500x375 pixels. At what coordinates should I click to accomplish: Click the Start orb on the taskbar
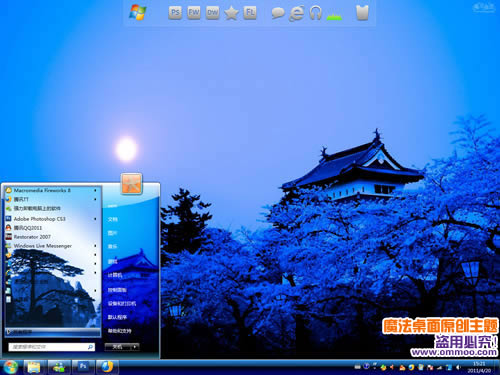tap(10, 367)
